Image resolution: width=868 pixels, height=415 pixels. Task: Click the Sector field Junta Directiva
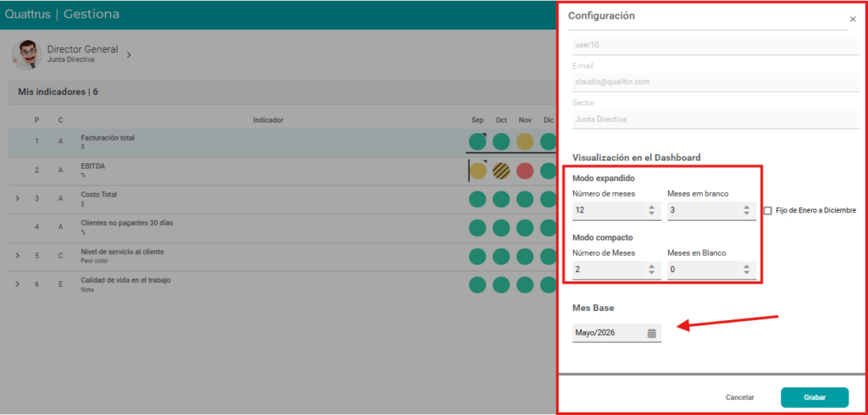click(x=715, y=119)
